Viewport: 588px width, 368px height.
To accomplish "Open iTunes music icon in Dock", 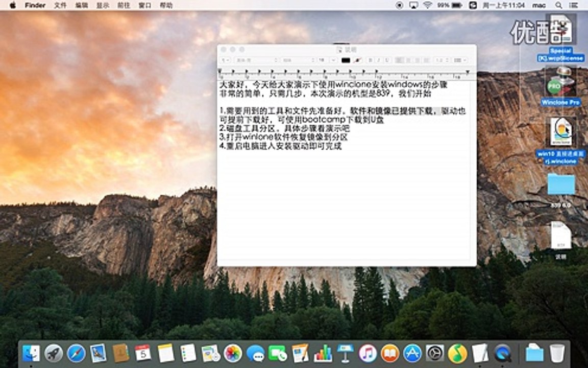I will pyautogui.click(x=368, y=353).
